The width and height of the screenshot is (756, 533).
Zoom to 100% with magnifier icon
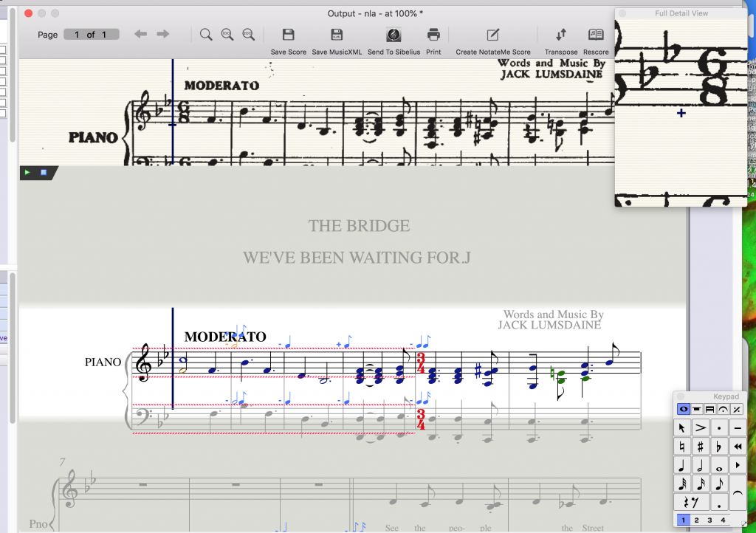(x=227, y=35)
